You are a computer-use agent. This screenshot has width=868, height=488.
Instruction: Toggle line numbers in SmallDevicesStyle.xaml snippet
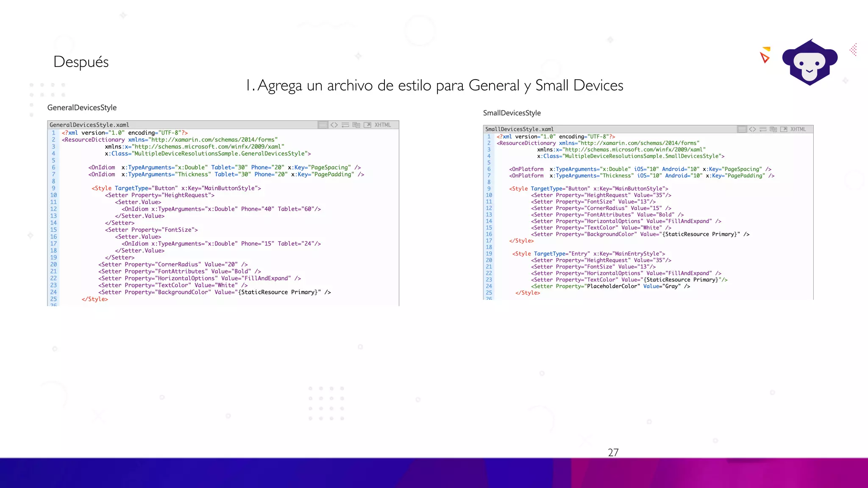(742, 129)
